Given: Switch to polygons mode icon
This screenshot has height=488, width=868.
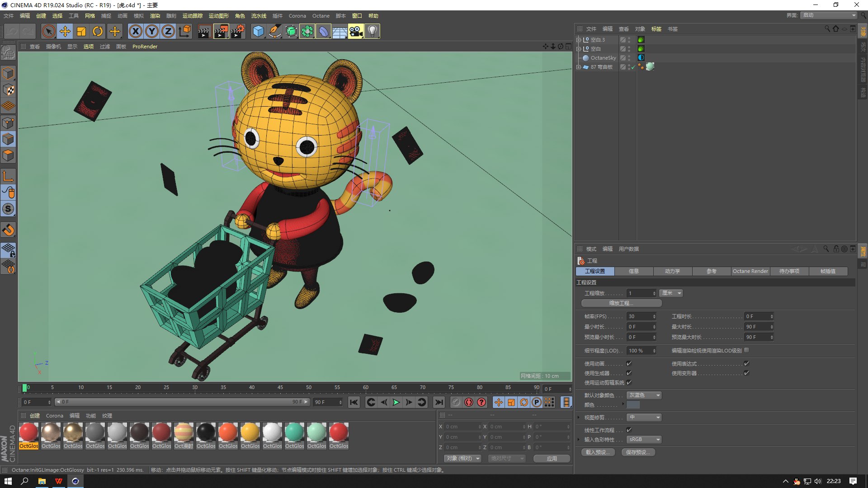Looking at the screenshot, I should click(9, 155).
